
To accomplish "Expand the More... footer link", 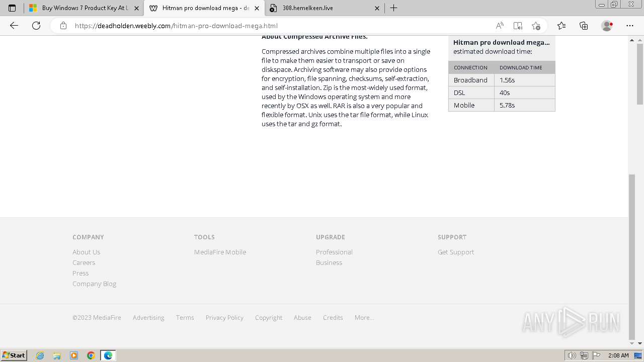I will pos(364,317).
